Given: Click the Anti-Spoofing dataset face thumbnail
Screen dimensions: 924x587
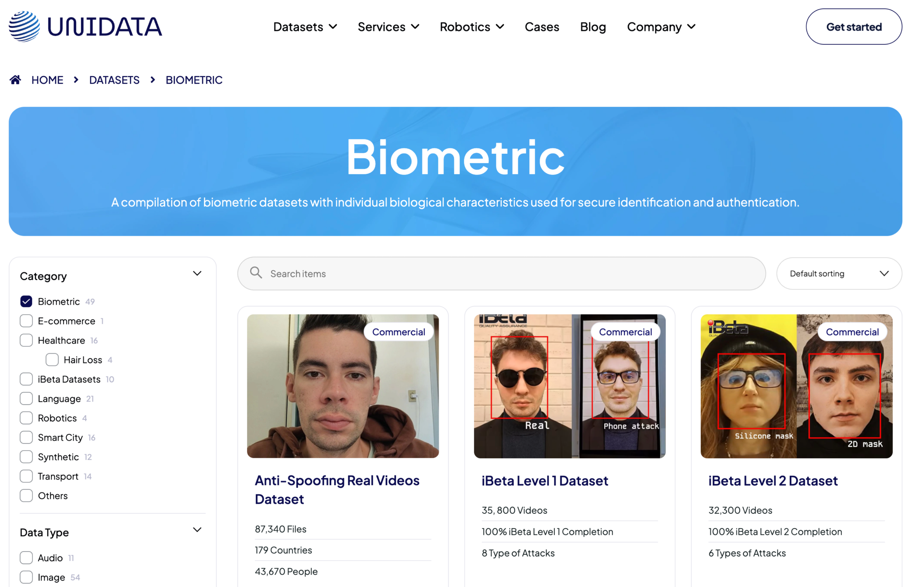Looking at the screenshot, I should tap(343, 386).
